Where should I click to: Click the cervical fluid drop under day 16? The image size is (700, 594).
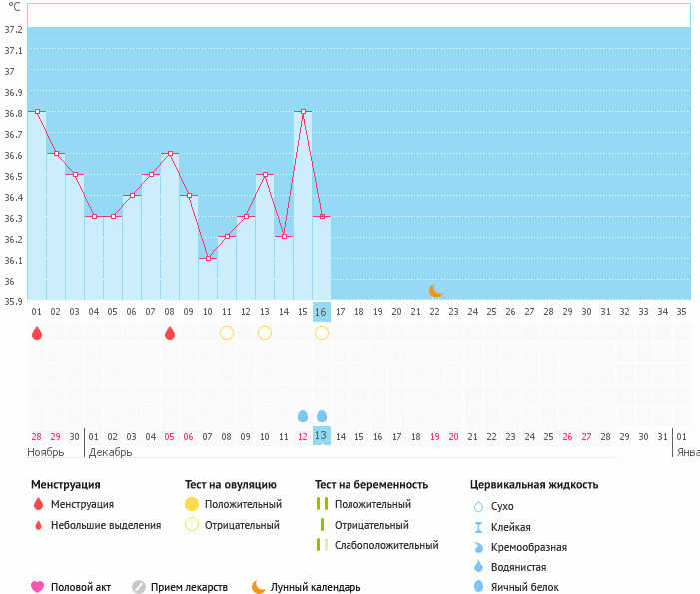(322, 415)
